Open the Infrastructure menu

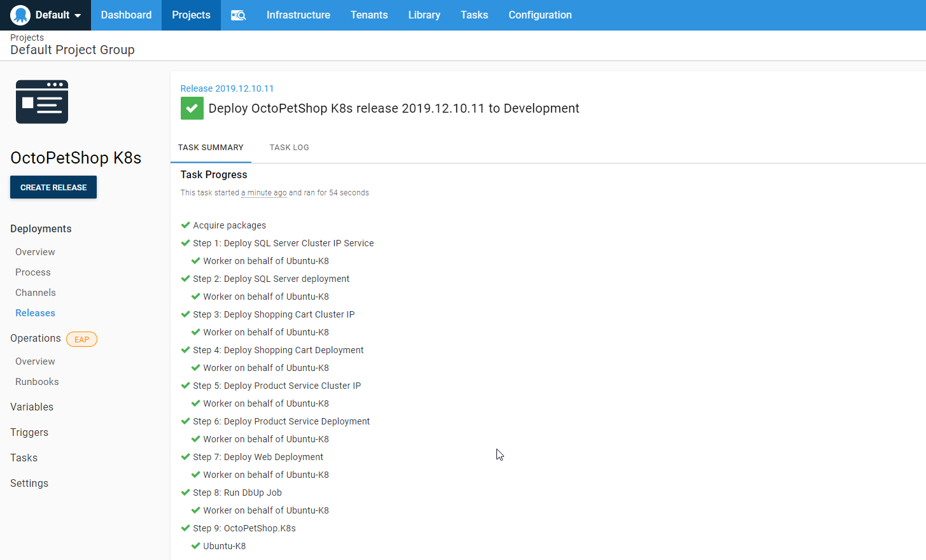click(x=298, y=15)
